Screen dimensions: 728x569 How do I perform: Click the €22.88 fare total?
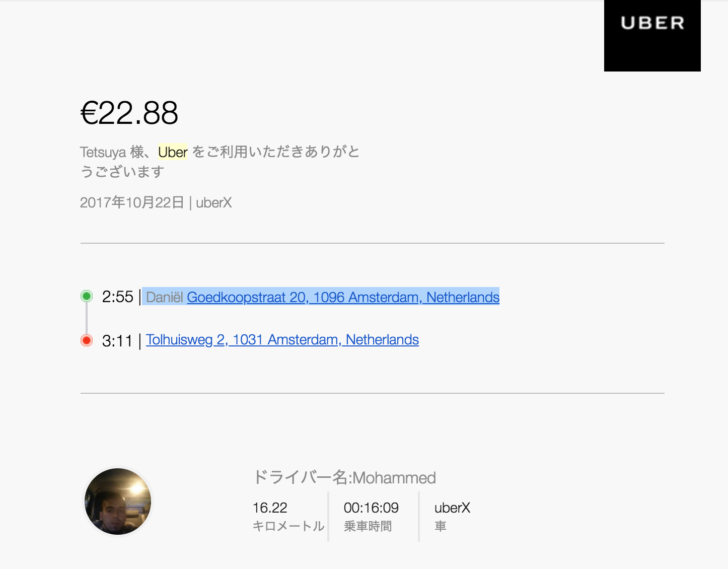click(129, 112)
